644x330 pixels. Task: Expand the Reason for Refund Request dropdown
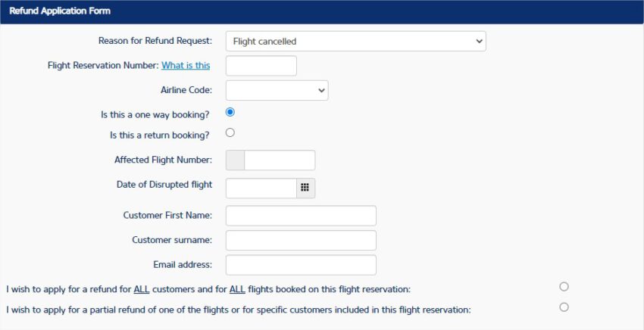(355, 42)
